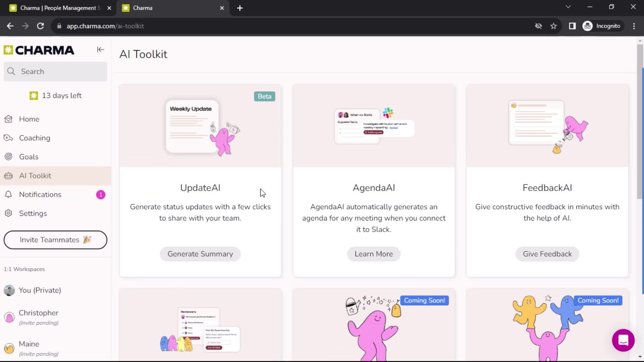Click Christopher's avatar icon
Image resolution: width=644 pixels, height=362 pixels.
[9, 317]
